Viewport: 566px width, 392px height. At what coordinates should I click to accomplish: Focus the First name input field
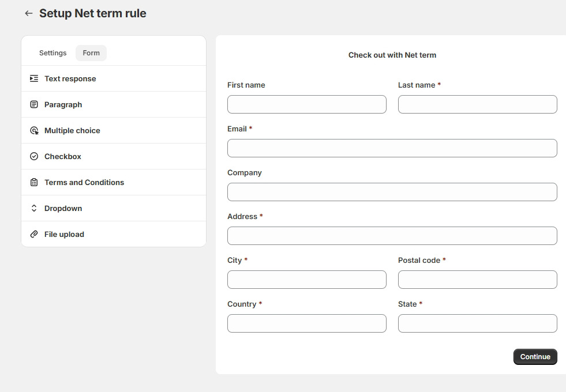[307, 104]
